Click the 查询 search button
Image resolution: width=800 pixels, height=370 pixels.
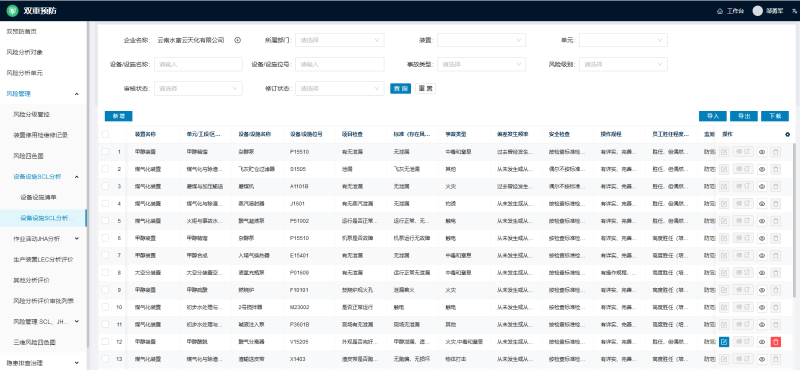tap(401, 89)
